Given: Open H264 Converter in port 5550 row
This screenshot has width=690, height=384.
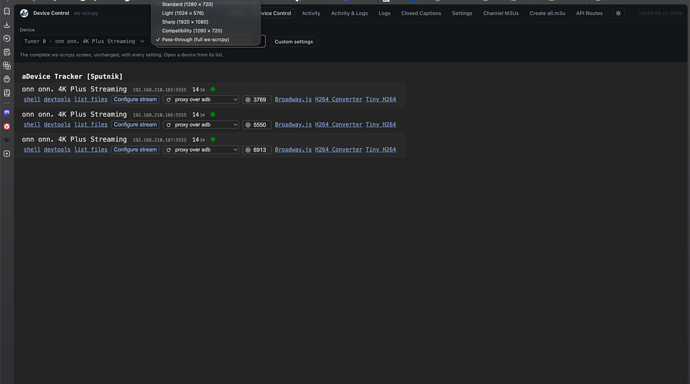Looking at the screenshot, I should pos(338,124).
